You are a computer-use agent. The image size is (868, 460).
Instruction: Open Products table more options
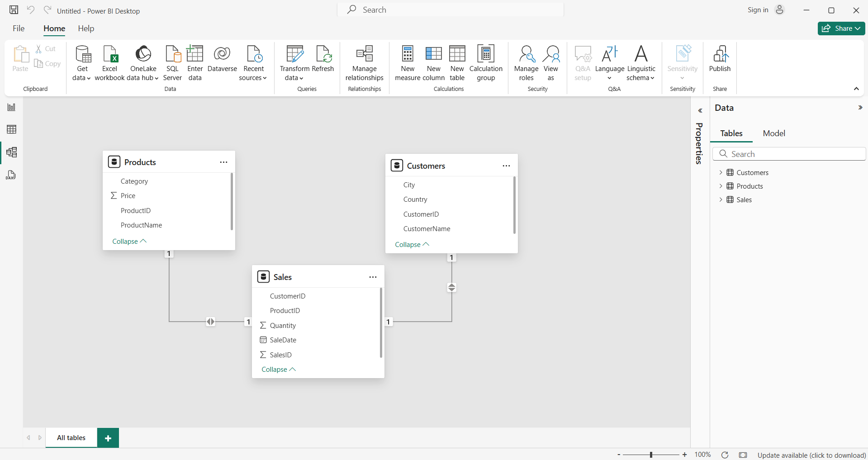point(223,162)
